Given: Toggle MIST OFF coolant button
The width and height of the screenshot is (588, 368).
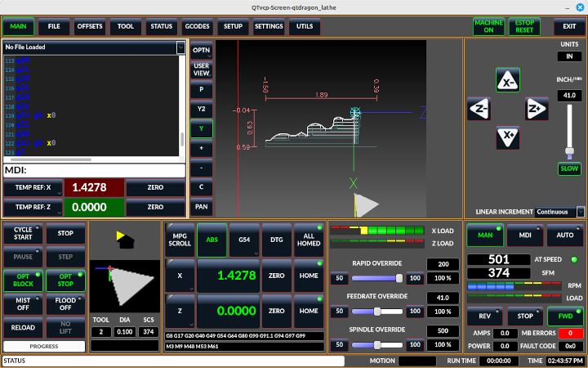Looking at the screenshot, I should (23, 304).
